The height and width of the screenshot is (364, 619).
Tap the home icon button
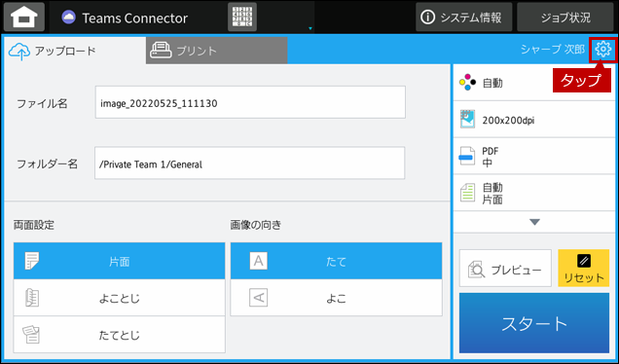point(24,17)
